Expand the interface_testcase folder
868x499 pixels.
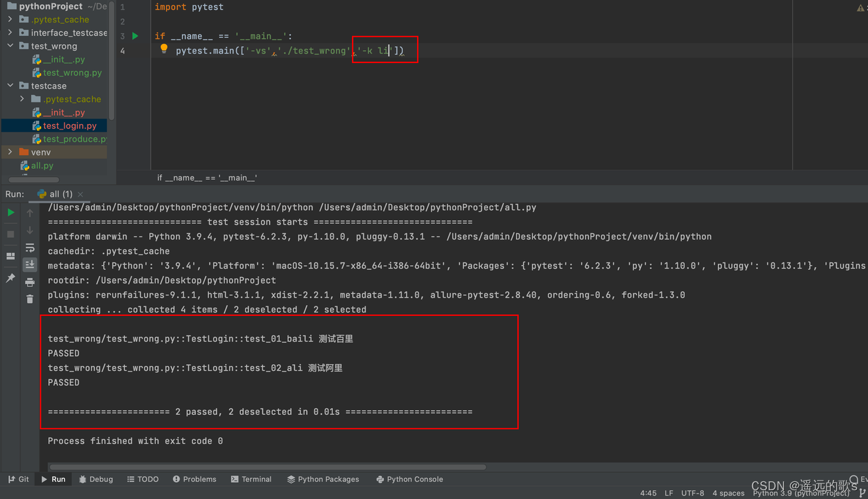[10, 33]
